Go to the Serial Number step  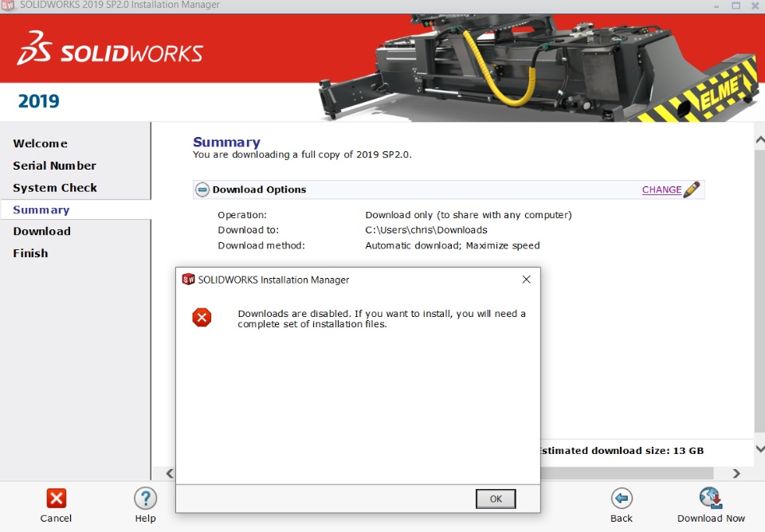[55, 166]
